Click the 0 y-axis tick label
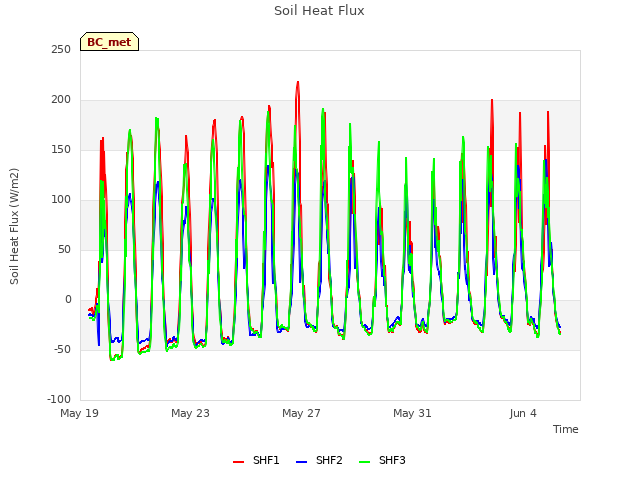This screenshot has height=480, width=640. click(68, 300)
